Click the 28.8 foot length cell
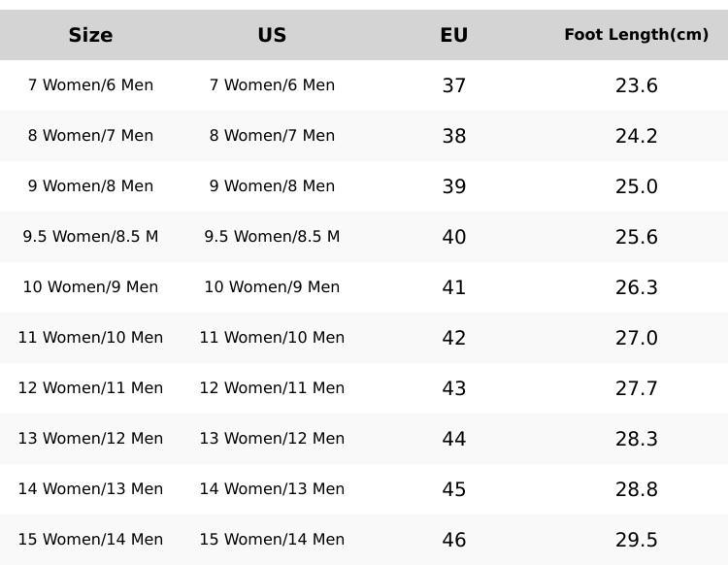728x565 pixels. point(636,489)
